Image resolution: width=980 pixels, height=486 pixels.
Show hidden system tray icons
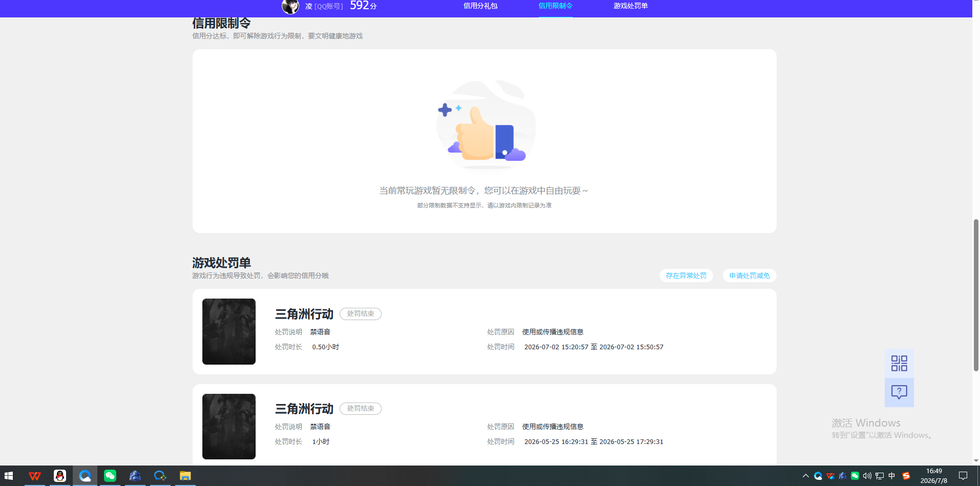(806, 476)
